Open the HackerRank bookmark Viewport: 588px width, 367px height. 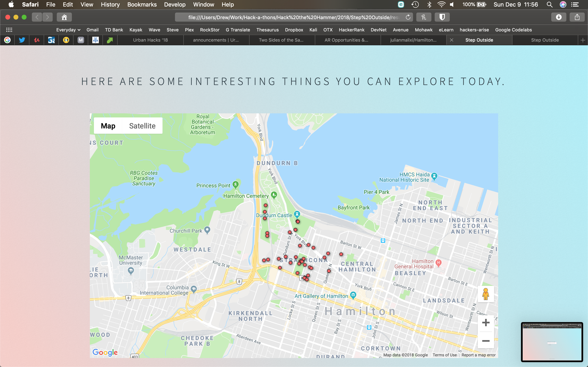[x=351, y=30]
